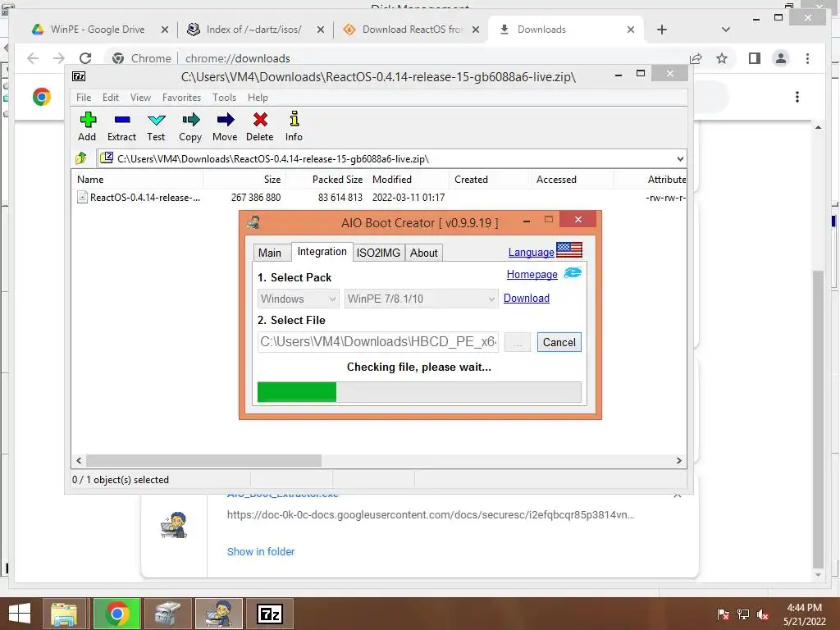The height and width of the screenshot is (630, 840).
Task: Switch to the ISO2IMG tab
Action: 378,253
